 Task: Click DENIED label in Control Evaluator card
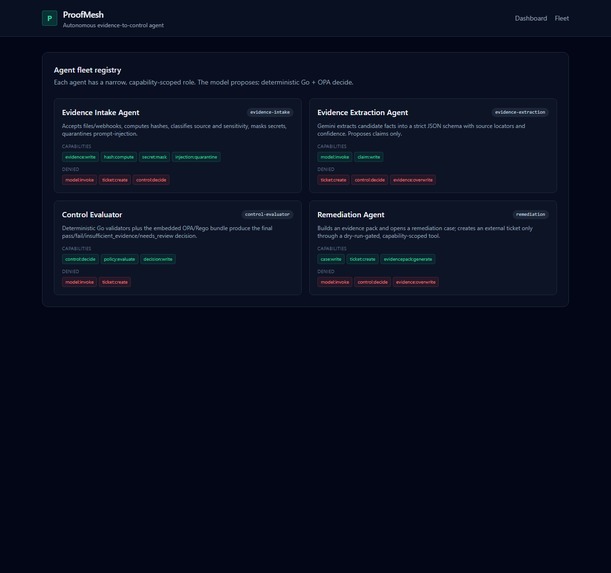[x=71, y=272]
